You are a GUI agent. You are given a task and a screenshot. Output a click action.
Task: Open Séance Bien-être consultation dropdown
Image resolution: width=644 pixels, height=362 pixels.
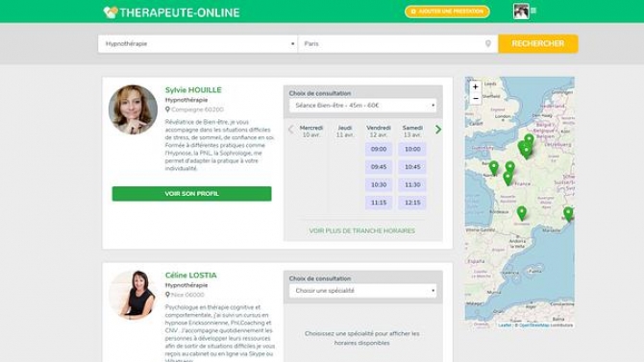[362, 106]
